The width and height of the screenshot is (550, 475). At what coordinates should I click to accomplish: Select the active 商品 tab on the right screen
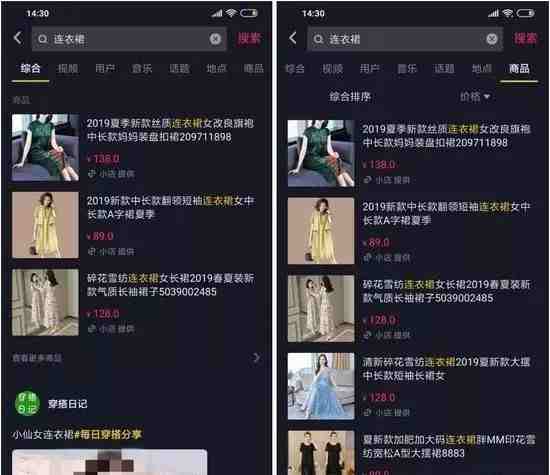pos(519,68)
